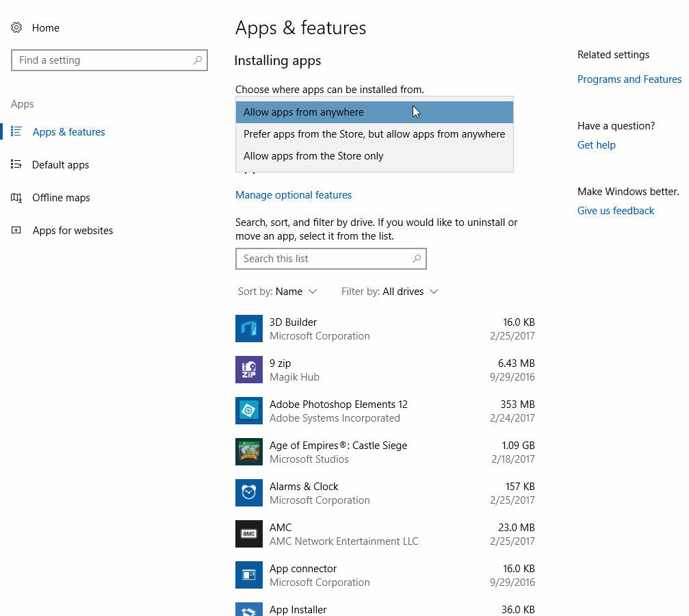
Task: Click the 6.43 MB size value
Action: click(x=517, y=363)
